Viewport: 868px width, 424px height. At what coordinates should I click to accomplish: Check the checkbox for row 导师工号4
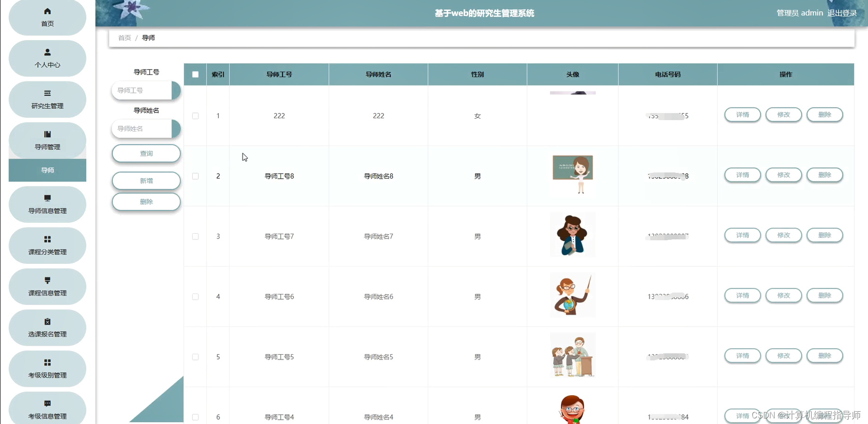[196, 417]
